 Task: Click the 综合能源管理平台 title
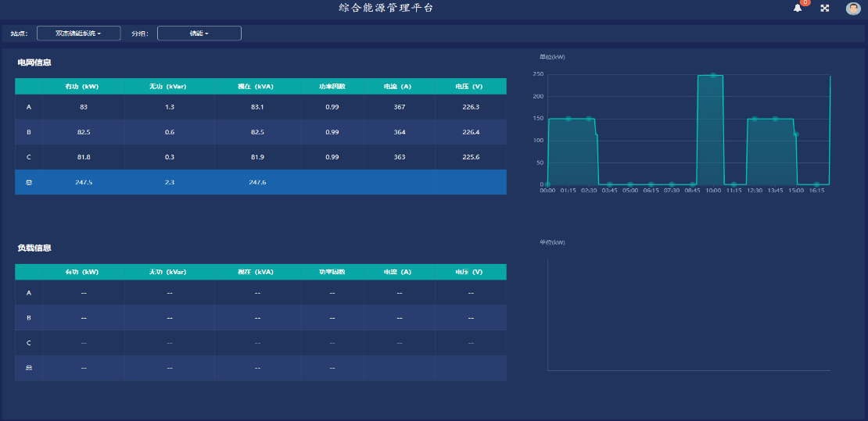[x=386, y=8]
